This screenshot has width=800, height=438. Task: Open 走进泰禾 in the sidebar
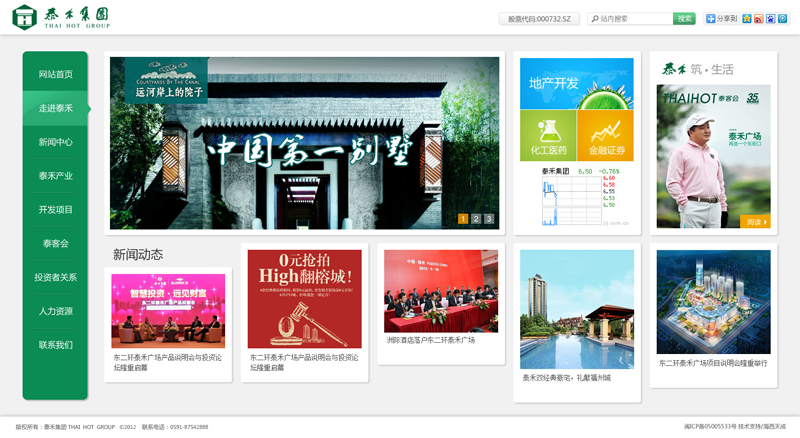pyautogui.click(x=55, y=108)
